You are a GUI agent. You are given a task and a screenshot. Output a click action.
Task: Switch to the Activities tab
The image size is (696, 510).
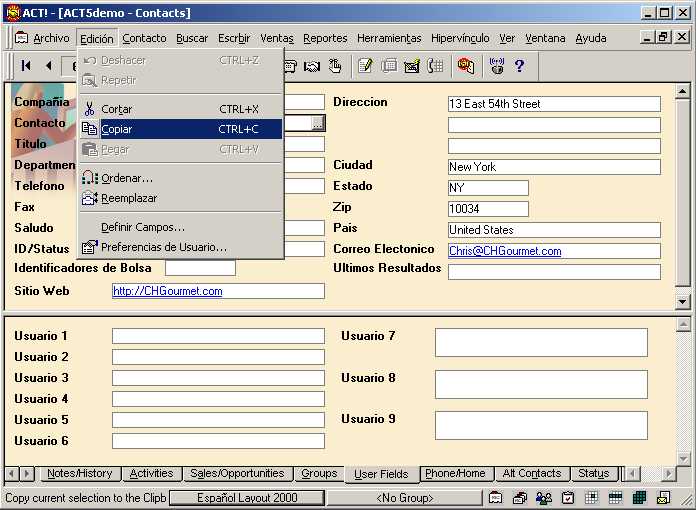click(151, 474)
